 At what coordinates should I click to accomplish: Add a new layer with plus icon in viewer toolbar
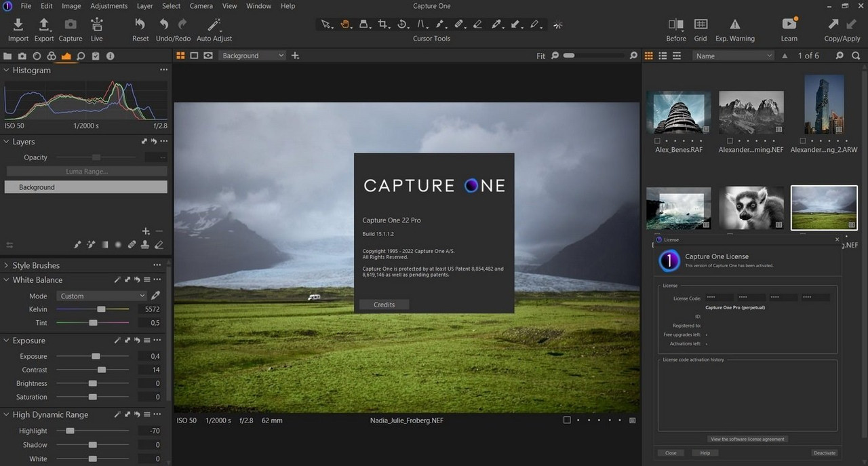coord(295,56)
